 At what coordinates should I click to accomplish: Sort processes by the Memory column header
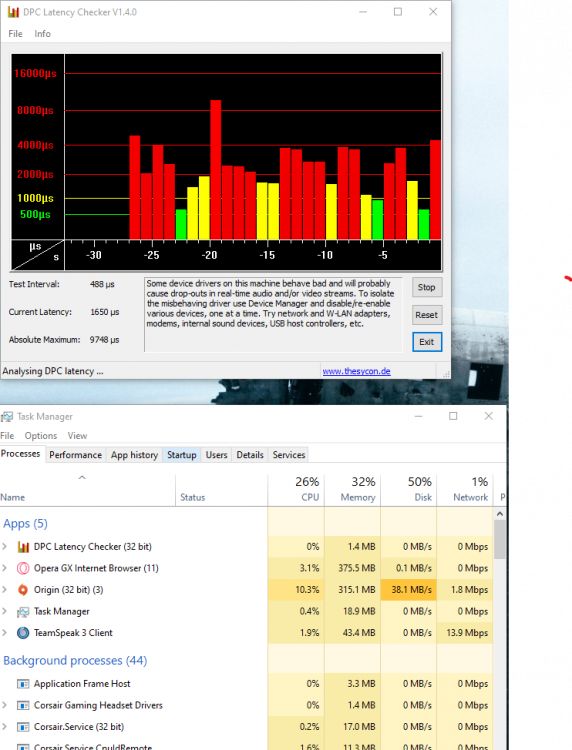(352, 489)
